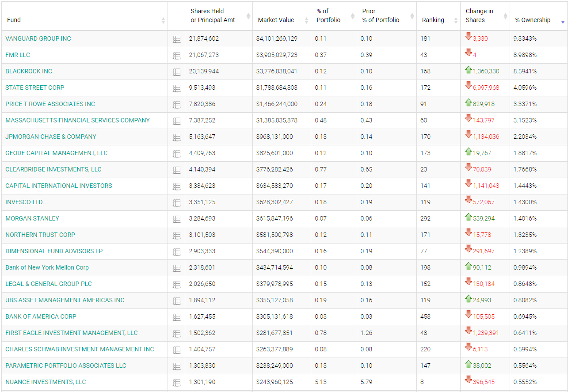Screen dimensions: 568x392
Task: Select Nuance portfolio percent 5.13
Action: tap(320, 382)
